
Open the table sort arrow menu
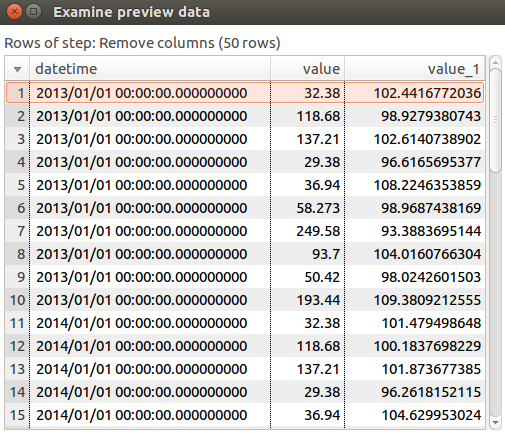[17, 69]
